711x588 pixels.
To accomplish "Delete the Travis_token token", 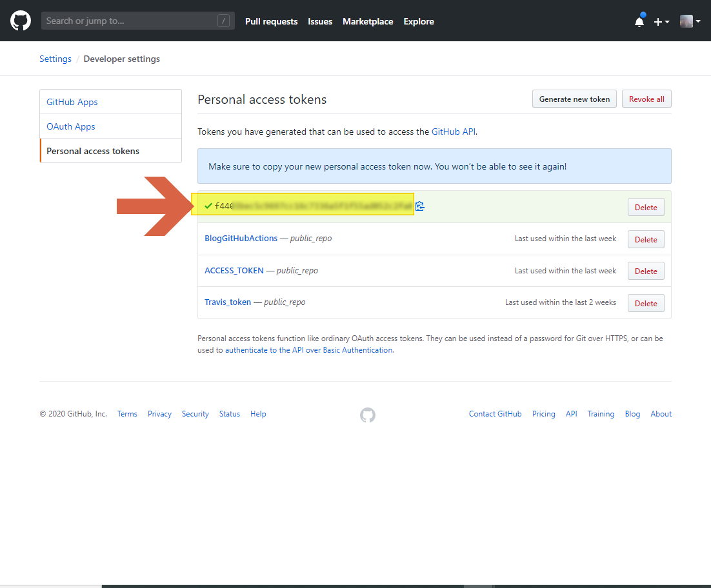I will coord(646,303).
